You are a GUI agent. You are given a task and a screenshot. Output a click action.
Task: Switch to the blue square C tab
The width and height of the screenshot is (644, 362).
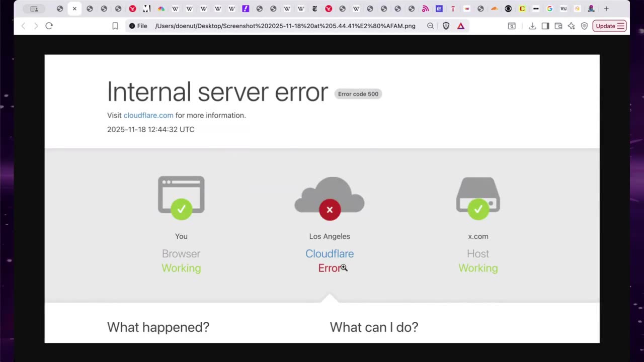point(439,9)
